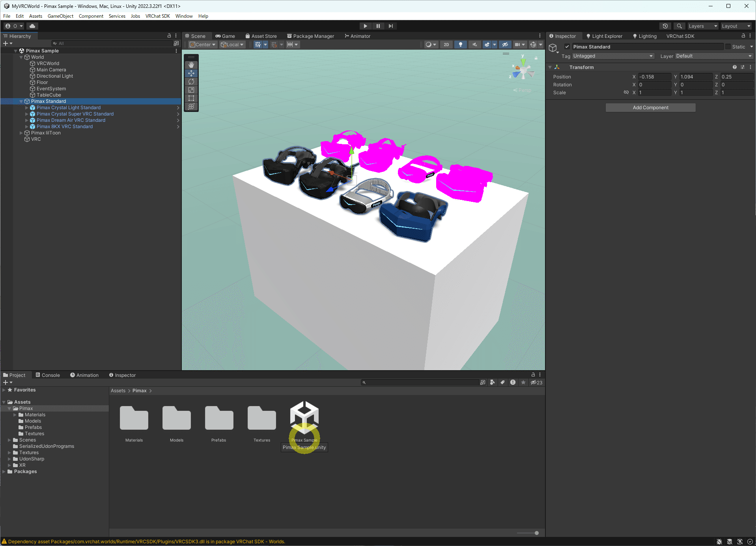Open Transform component more options menu
756x546 pixels.
(x=750, y=67)
